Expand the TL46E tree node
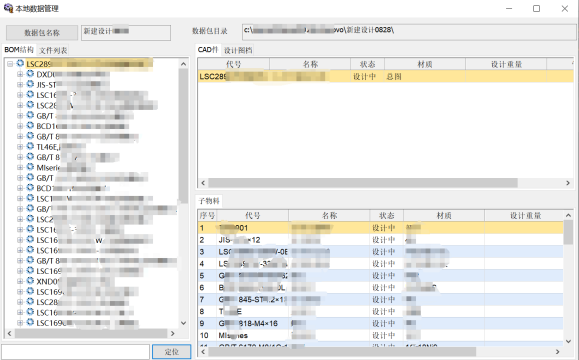Viewport: 579px width, 360px height. point(20,147)
